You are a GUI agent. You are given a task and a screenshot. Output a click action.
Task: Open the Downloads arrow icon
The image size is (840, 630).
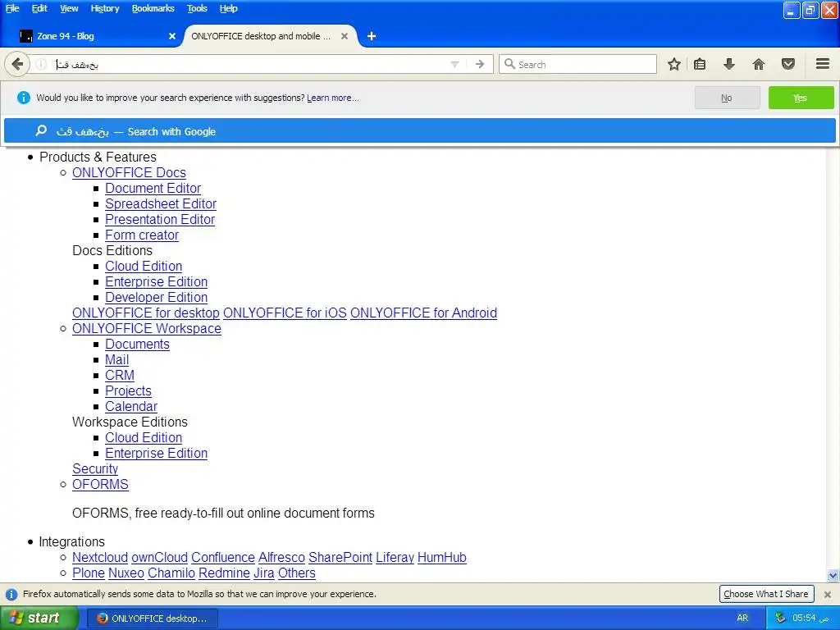coord(728,64)
